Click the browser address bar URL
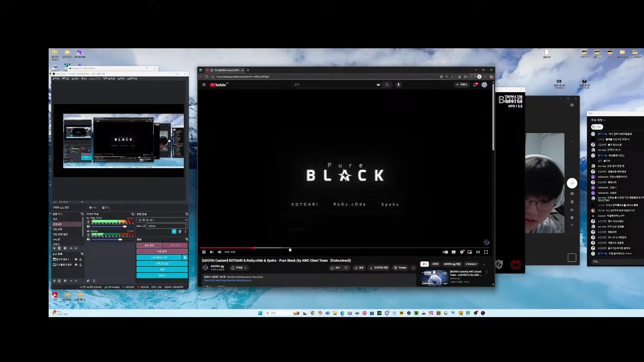Image resolution: width=644 pixels, height=362 pixels. pos(243,77)
